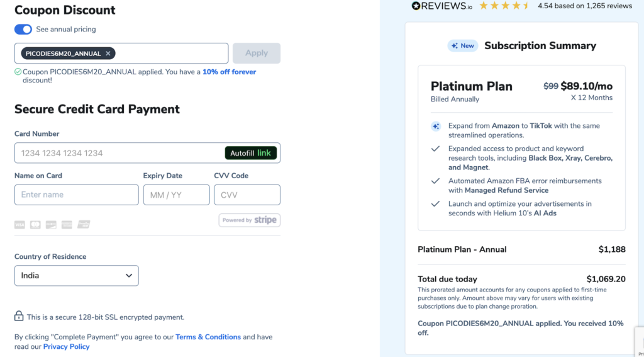The height and width of the screenshot is (357, 644).
Task: Click the Autofill link button
Action: [250, 153]
